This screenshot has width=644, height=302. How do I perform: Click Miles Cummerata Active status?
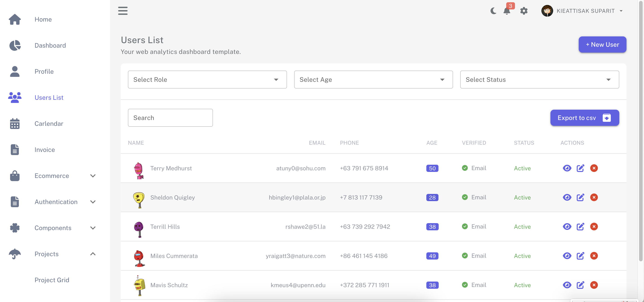(x=522, y=256)
